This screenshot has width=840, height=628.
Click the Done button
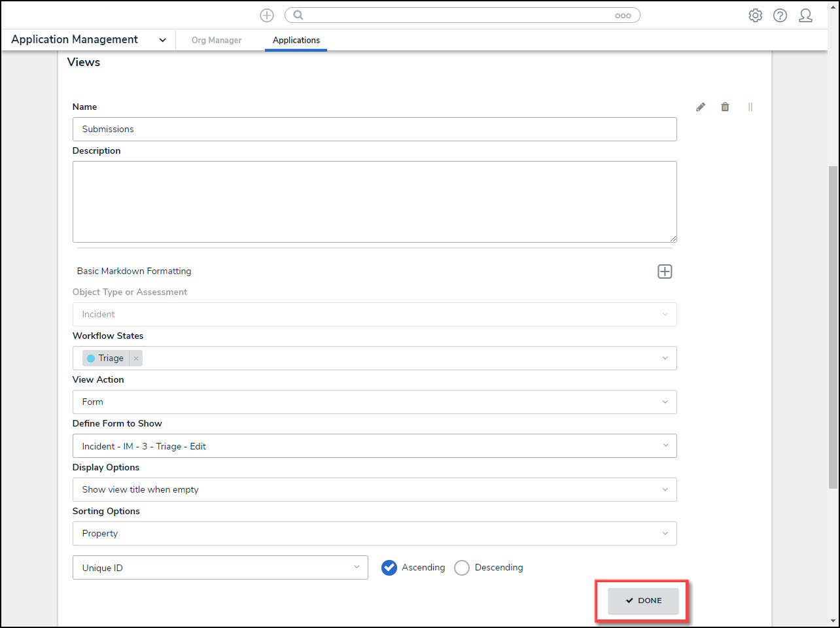point(643,601)
